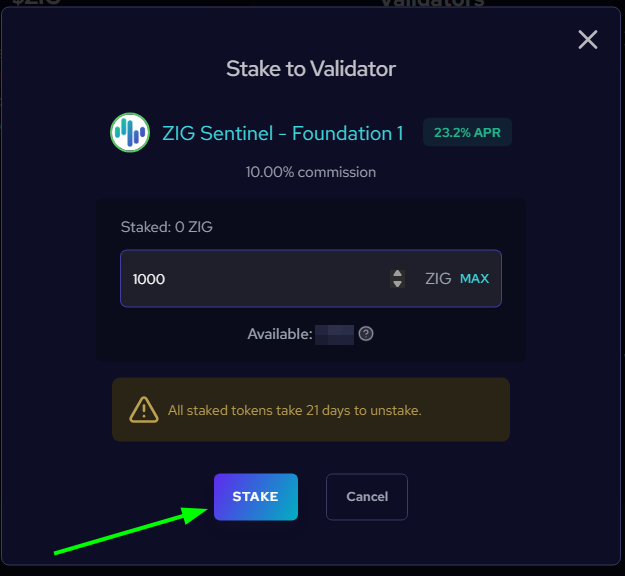
Task: Set the amount with the MAX button
Action: click(x=474, y=279)
